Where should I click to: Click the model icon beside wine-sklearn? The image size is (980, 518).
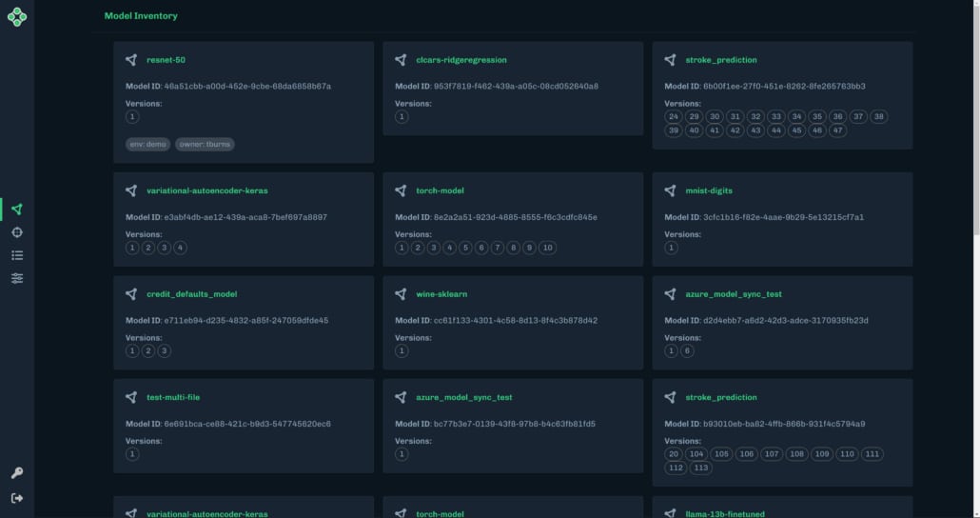click(x=401, y=294)
